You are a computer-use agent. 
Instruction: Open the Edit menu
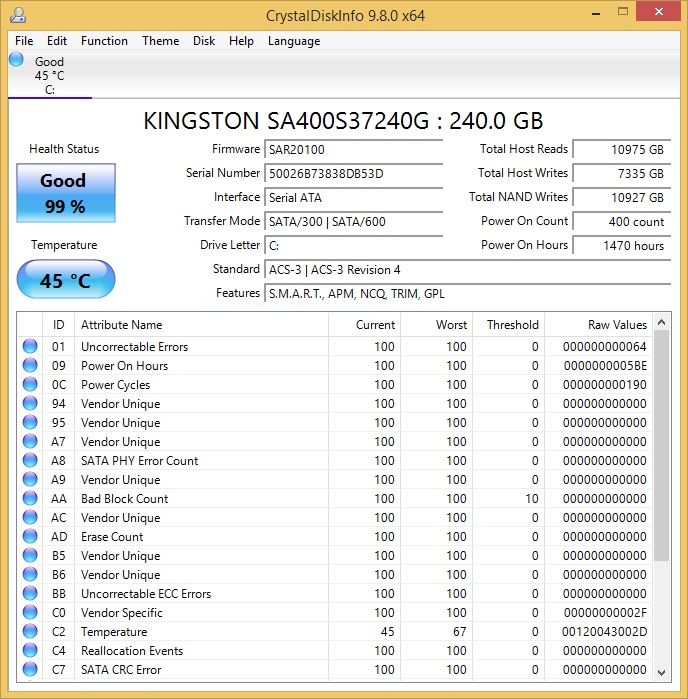coord(57,41)
